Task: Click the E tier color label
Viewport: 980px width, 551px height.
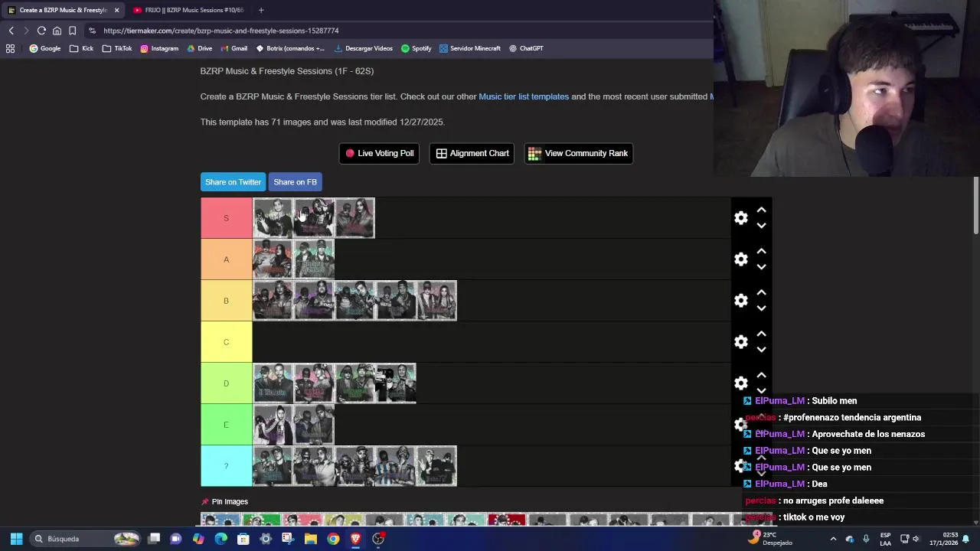Action: [226, 425]
